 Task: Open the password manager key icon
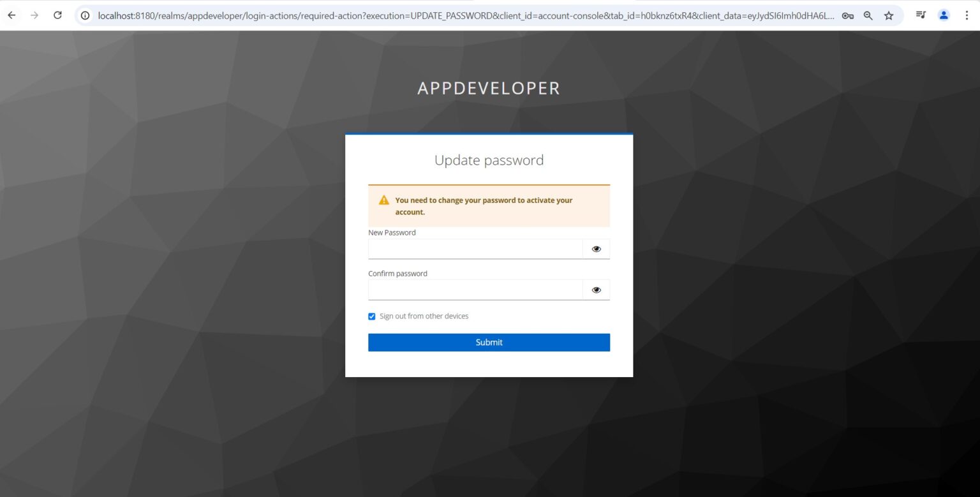pos(847,15)
